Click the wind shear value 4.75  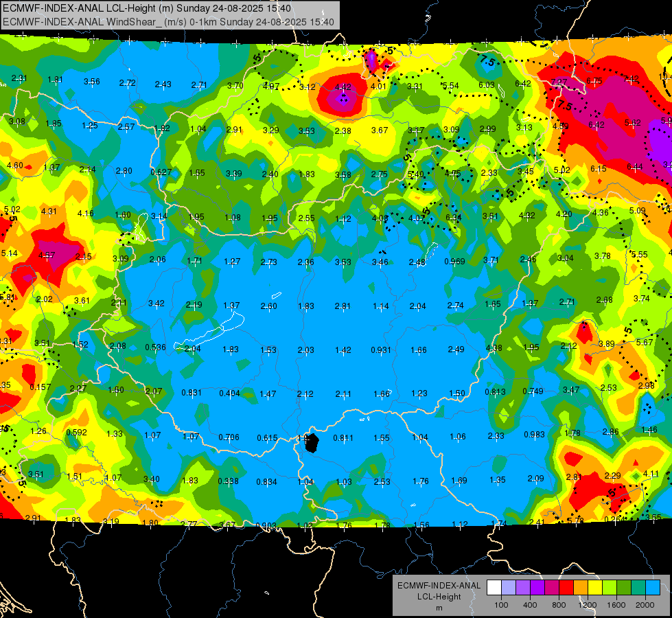pos(452,173)
